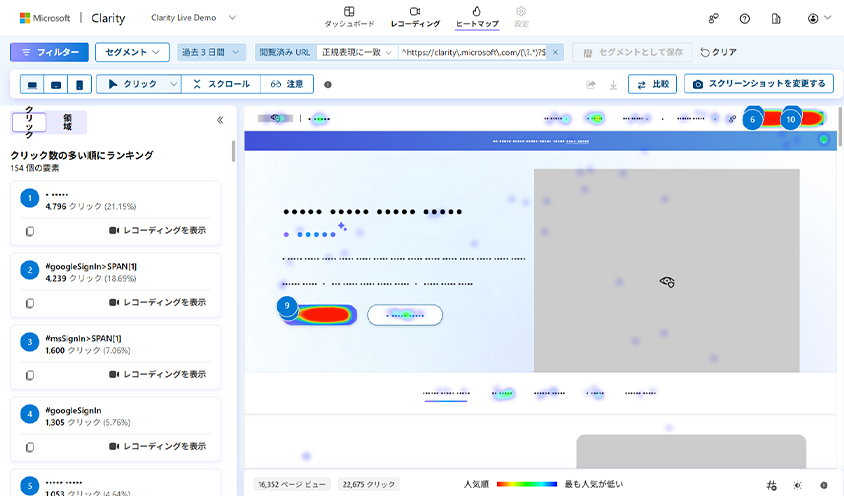The width and height of the screenshot is (844, 496).
Task: Go to the レコーディング tab
Action: coord(414,17)
